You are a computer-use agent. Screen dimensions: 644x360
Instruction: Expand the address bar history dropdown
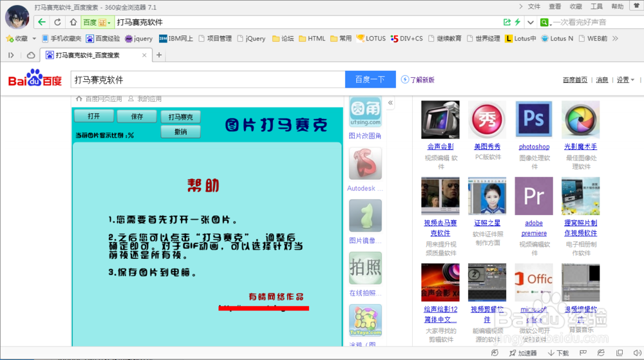531,23
